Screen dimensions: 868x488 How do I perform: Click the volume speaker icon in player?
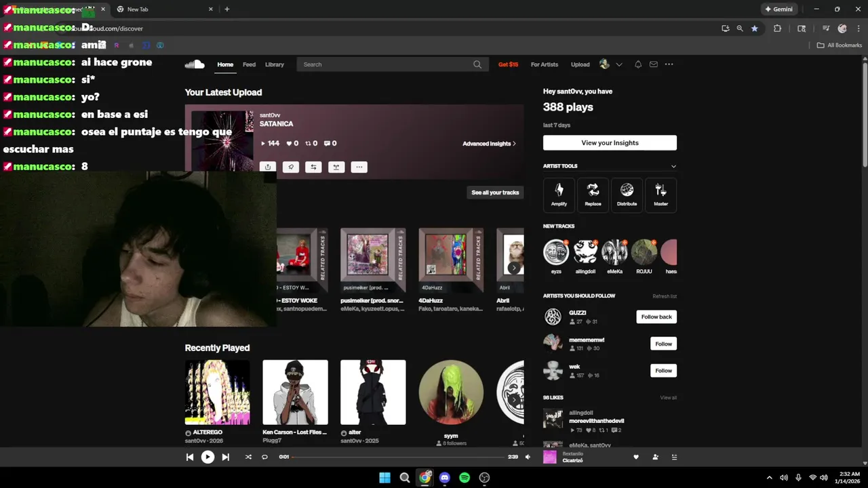(x=528, y=457)
